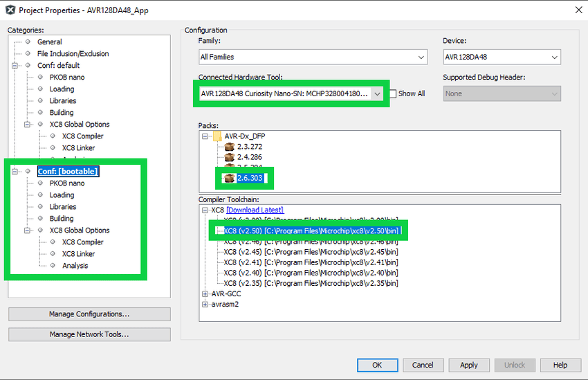
Task: Open the Device dropdown AVR128DA48
Action: pos(502,57)
